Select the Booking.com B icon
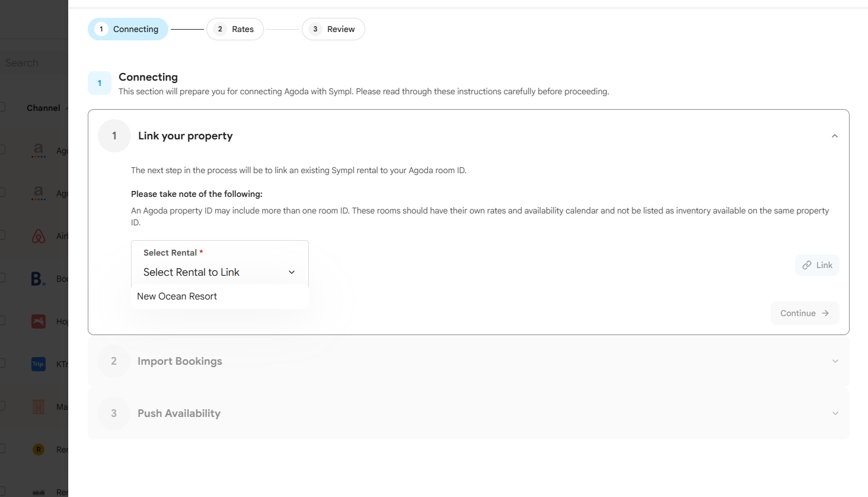The image size is (868, 497). pyautogui.click(x=38, y=279)
